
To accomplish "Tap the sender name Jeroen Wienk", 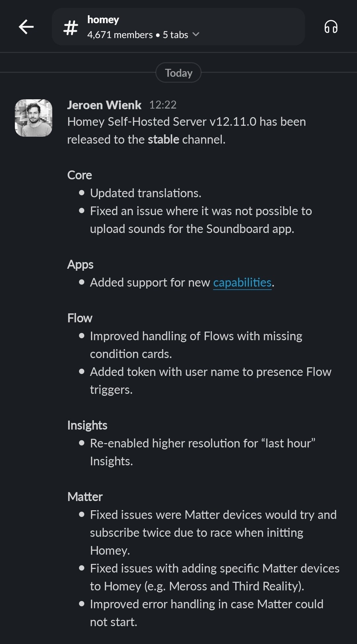I will coord(104,105).
